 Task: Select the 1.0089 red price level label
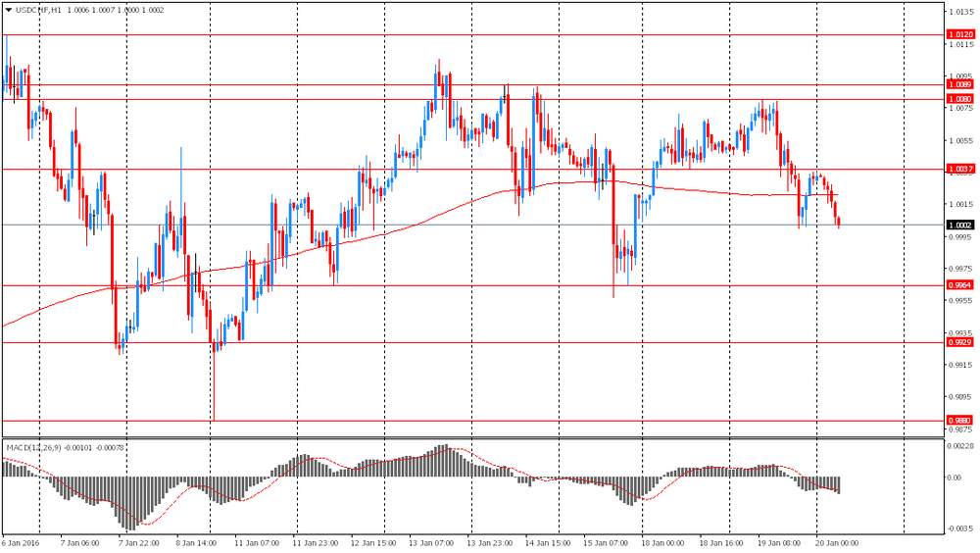point(960,85)
